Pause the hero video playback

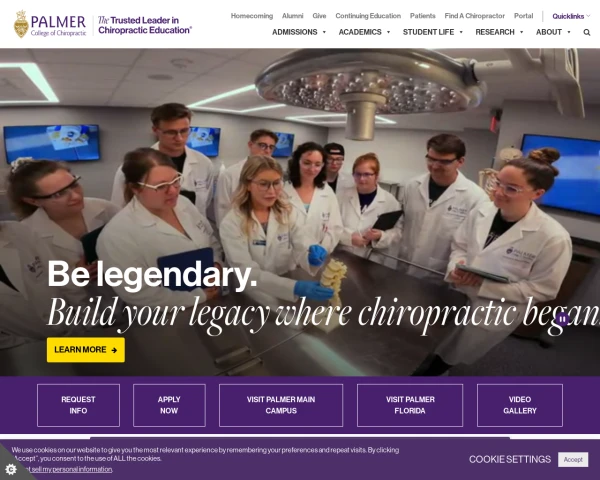[x=562, y=319]
